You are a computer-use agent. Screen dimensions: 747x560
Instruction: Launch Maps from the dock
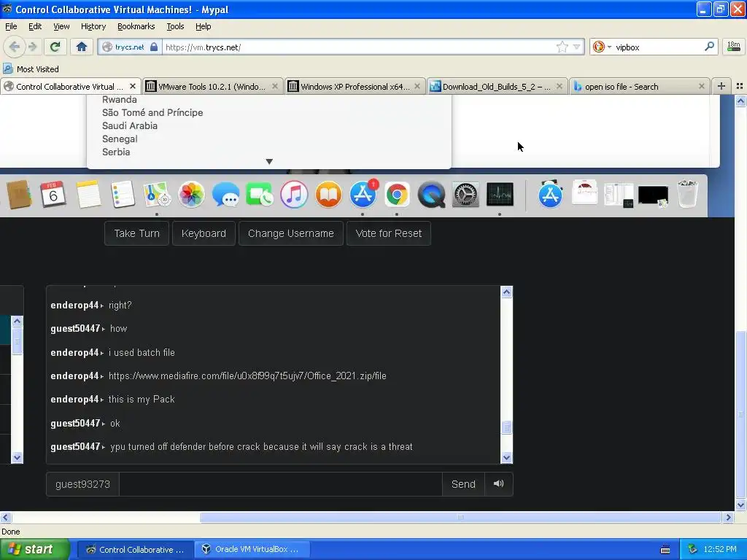coord(158,194)
